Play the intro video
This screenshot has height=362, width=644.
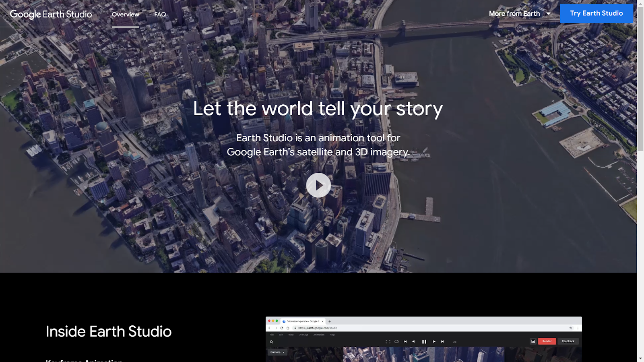coord(318,185)
